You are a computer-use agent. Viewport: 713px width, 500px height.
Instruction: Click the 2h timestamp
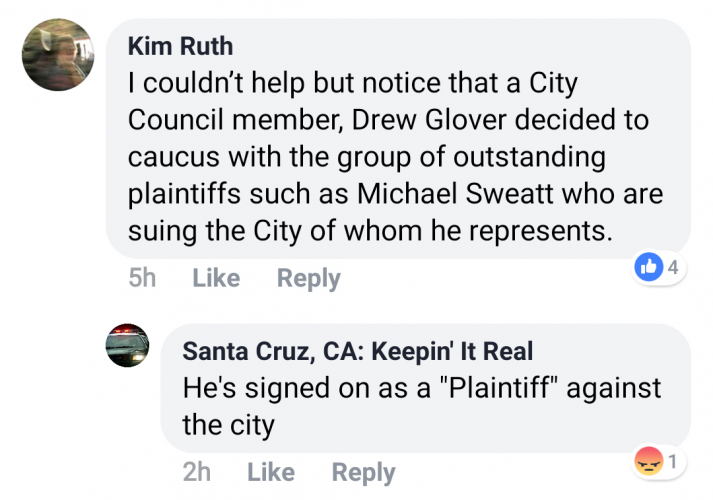(198, 471)
